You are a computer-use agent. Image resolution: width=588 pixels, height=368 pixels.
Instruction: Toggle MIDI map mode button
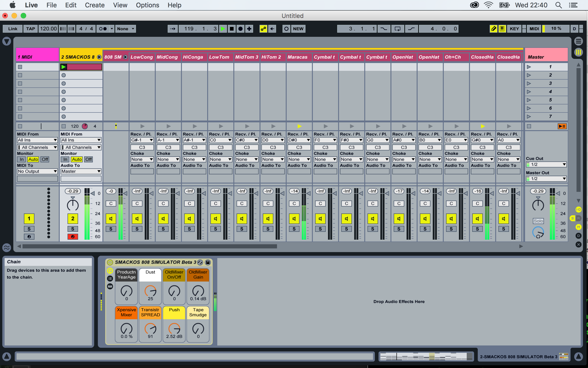pyautogui.click(x=534, y=29)
